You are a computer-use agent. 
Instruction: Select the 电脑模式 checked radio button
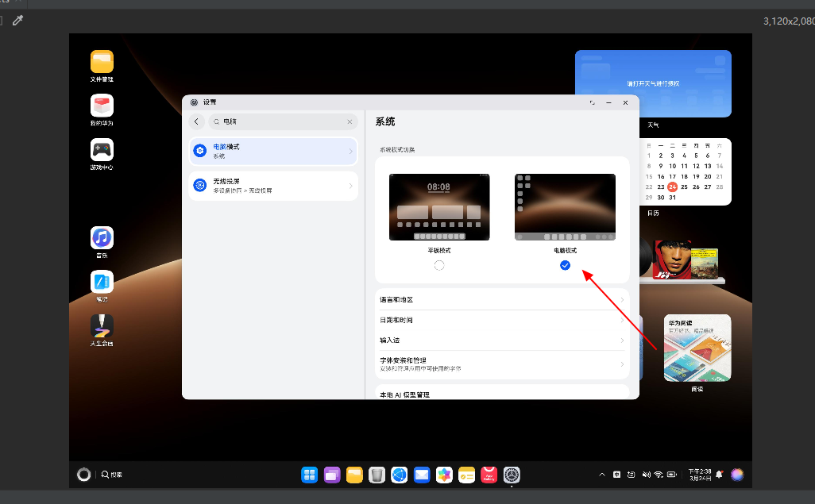(x=565, y=265)
